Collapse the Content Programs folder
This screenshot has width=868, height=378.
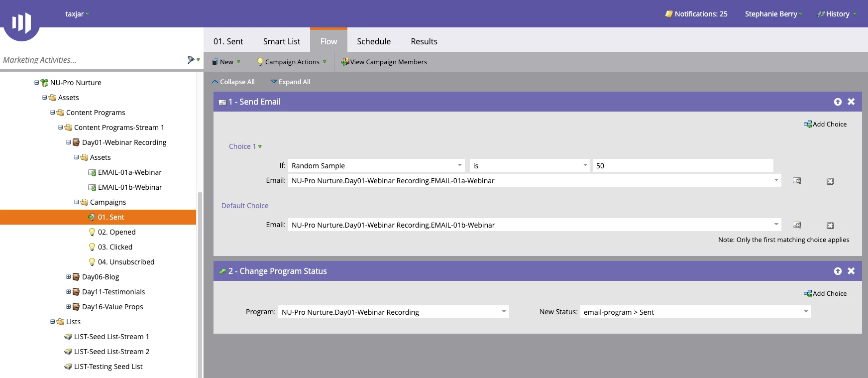point(52,113)
